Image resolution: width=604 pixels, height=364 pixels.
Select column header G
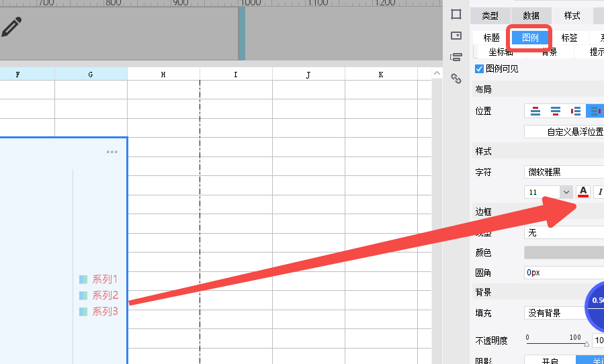pyautogui.click(x=91, y=74)
